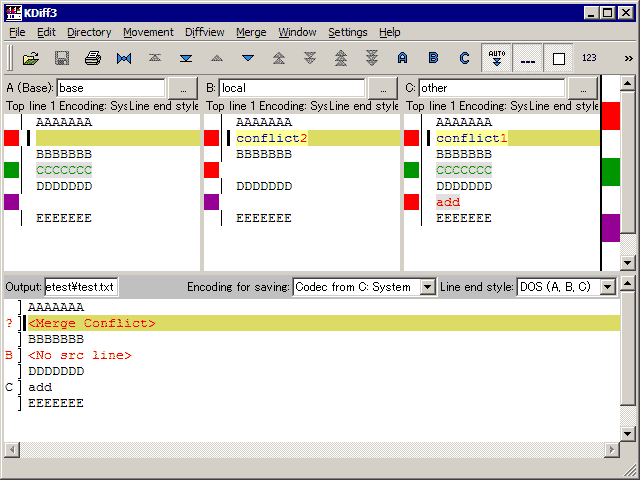Click horizontal scrollbar right arrow
The image size is (640, 480).
(x=611, y=450)
